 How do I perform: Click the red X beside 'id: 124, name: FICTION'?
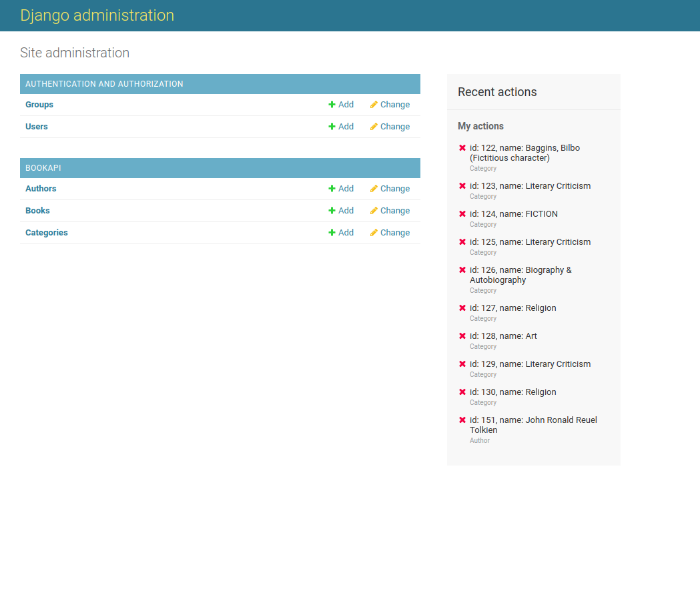point(462,214)
